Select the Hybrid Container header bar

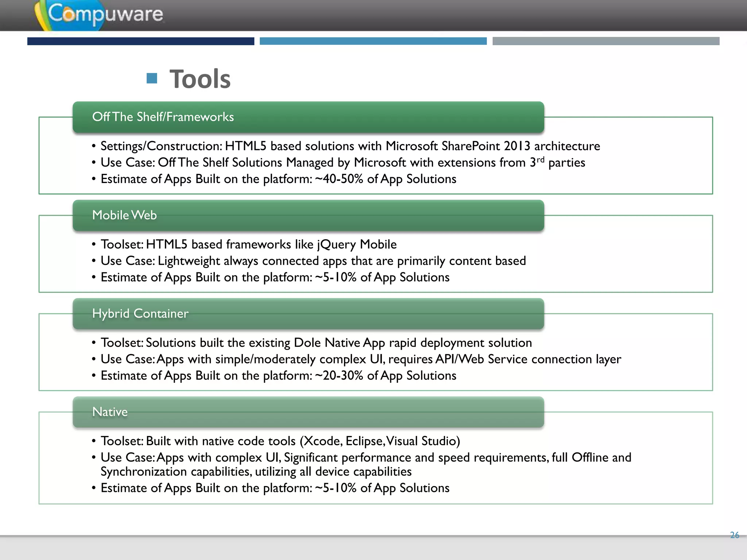(308, 314)
